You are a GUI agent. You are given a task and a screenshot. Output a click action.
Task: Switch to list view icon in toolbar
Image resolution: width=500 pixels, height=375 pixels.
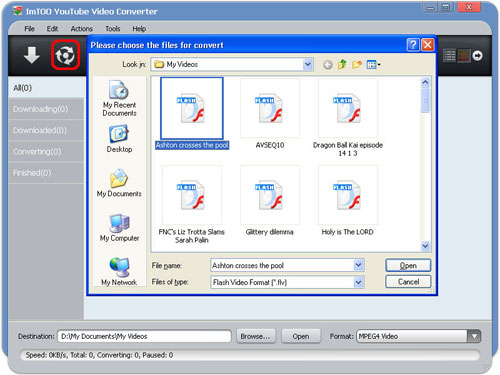point(449,55)
